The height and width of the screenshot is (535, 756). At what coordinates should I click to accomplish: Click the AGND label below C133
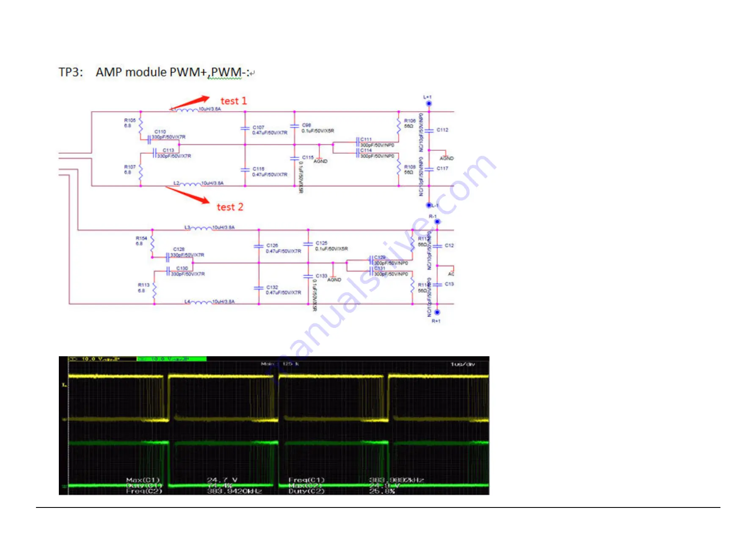click(334, 280)
